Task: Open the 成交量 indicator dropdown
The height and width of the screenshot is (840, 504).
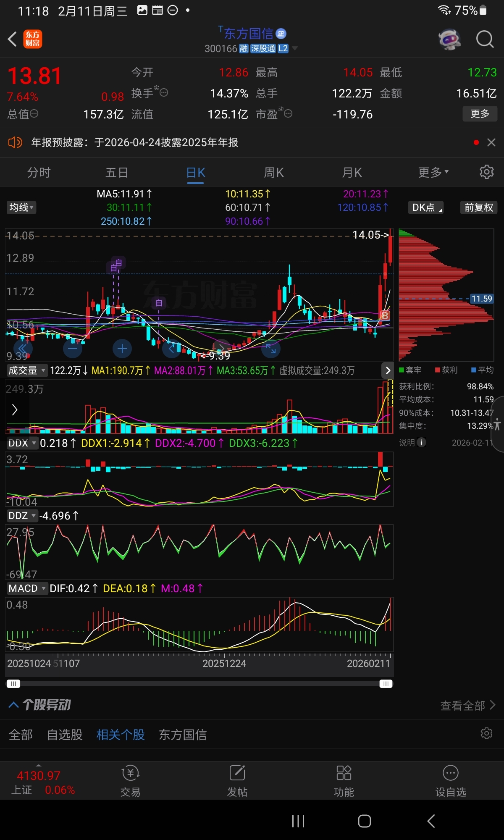Action: click(x=26, y=370)
